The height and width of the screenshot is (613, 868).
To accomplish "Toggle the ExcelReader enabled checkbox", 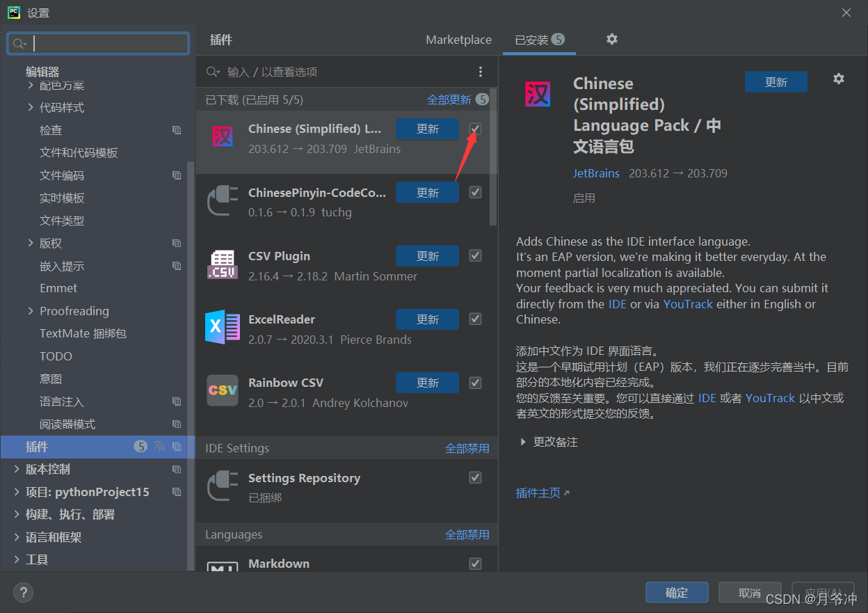I will 475,319.
